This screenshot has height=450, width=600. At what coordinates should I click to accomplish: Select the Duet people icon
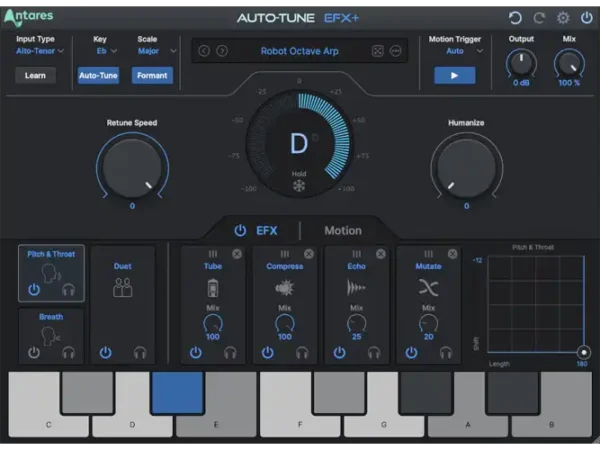[122, 287]
